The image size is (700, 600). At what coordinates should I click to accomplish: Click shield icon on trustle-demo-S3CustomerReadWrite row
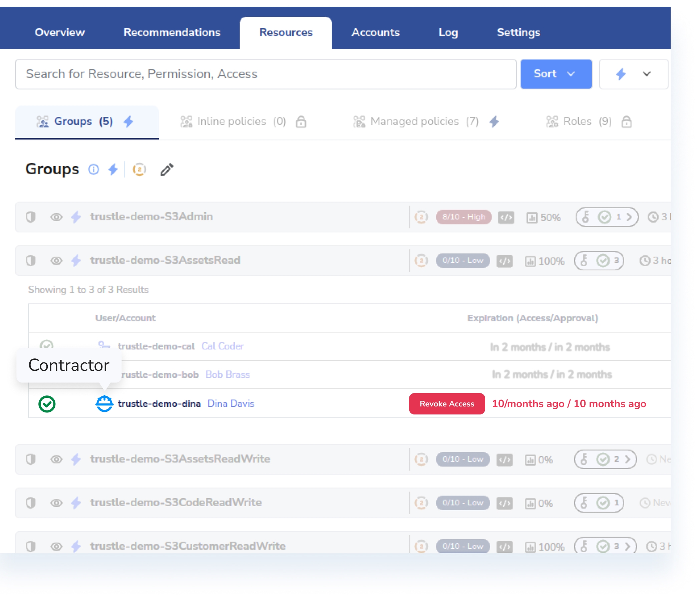click(31, 546)
